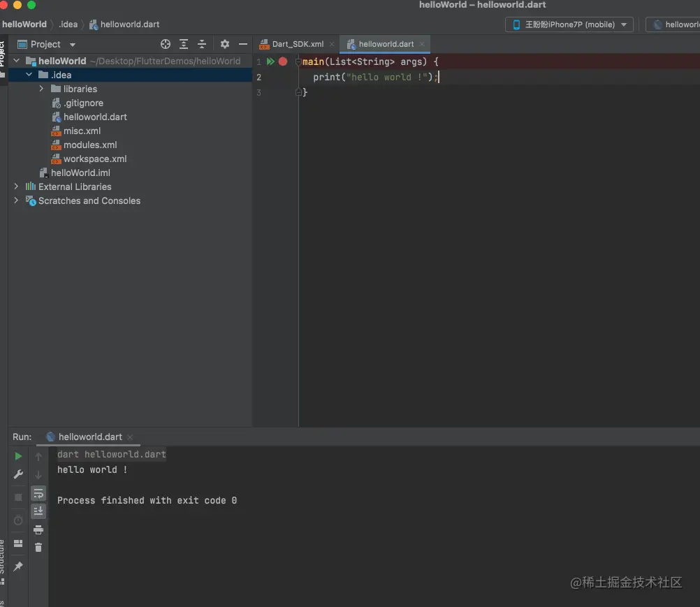700x607 pixels.
Task: Click Expand All icon in Project panel
Action: [x=184, y=44]
